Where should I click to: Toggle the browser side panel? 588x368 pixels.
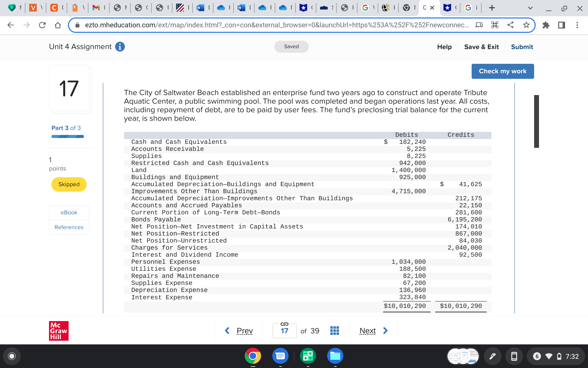[561, 25]
